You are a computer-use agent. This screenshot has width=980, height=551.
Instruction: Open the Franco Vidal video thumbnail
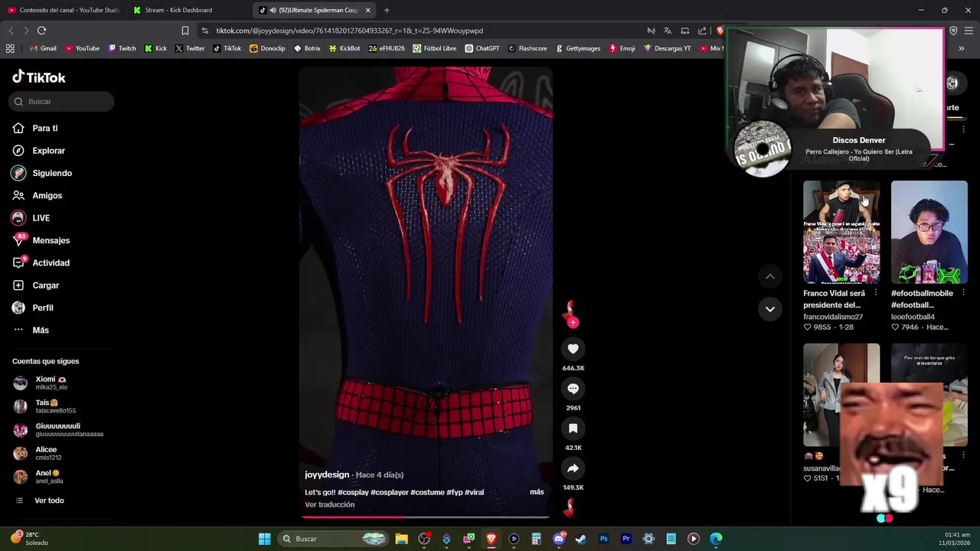(841, 232)
